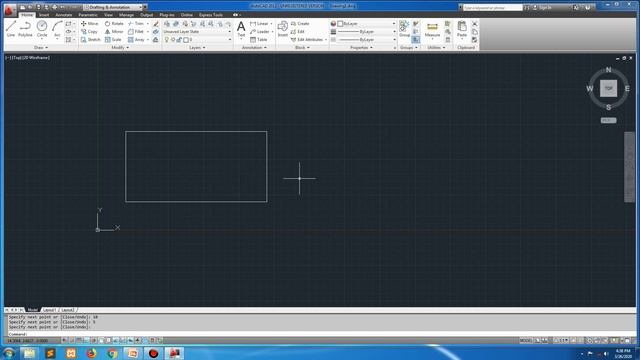Open the Layer Properties manager icon

click(x=167, y=24)
